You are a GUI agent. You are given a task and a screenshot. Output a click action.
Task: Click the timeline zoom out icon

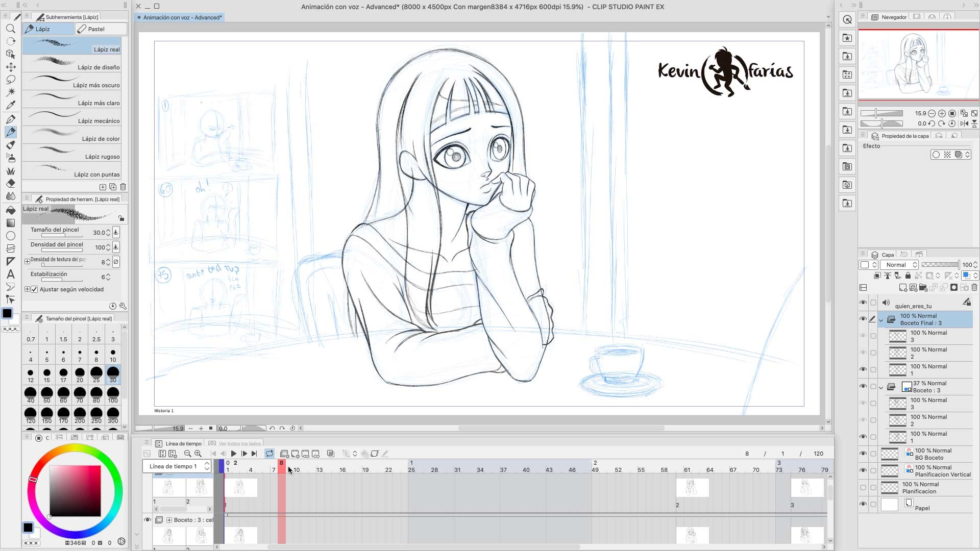click(187, 454)
